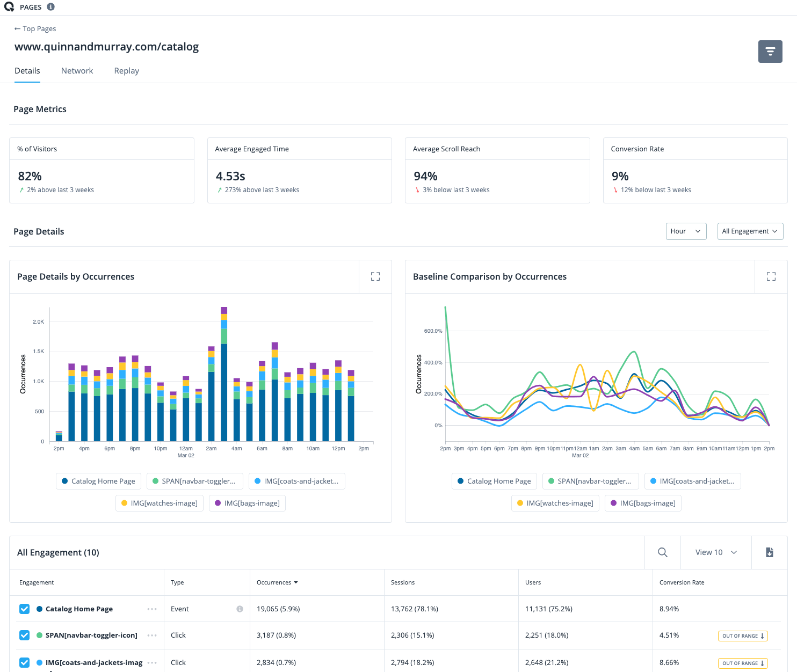Uncheck the SPAN[navbar-toggler-icon] checkbox

click(x=25, y=635)
